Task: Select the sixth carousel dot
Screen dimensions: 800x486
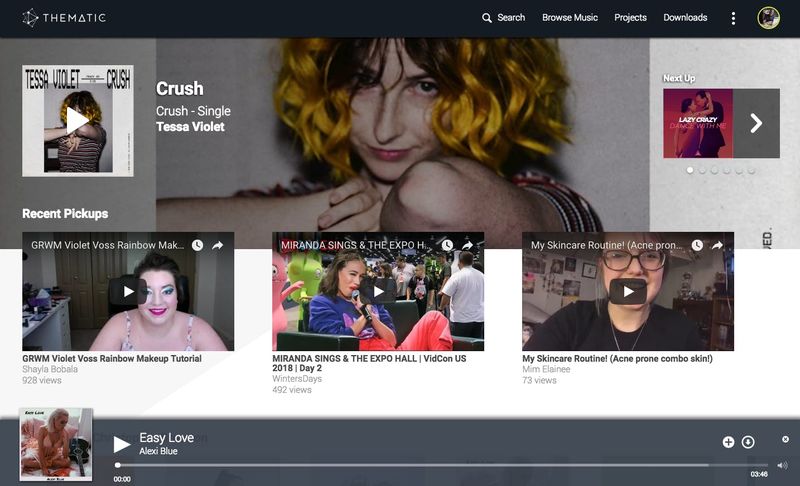Action: [751, 170]
